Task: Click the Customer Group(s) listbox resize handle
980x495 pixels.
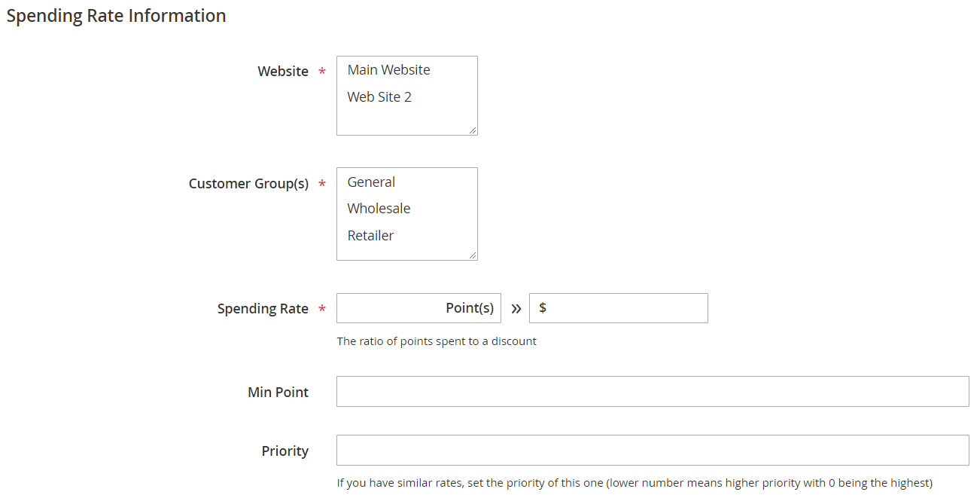Action: (x=473, y=255)
